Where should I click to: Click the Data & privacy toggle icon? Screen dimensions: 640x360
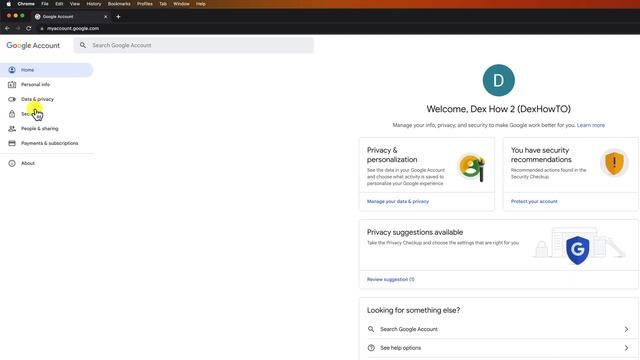(x=12, y=99)
